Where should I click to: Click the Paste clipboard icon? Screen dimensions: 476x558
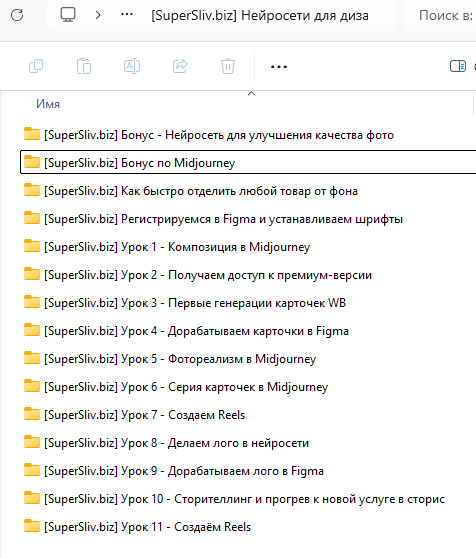[x=84, y=66]
